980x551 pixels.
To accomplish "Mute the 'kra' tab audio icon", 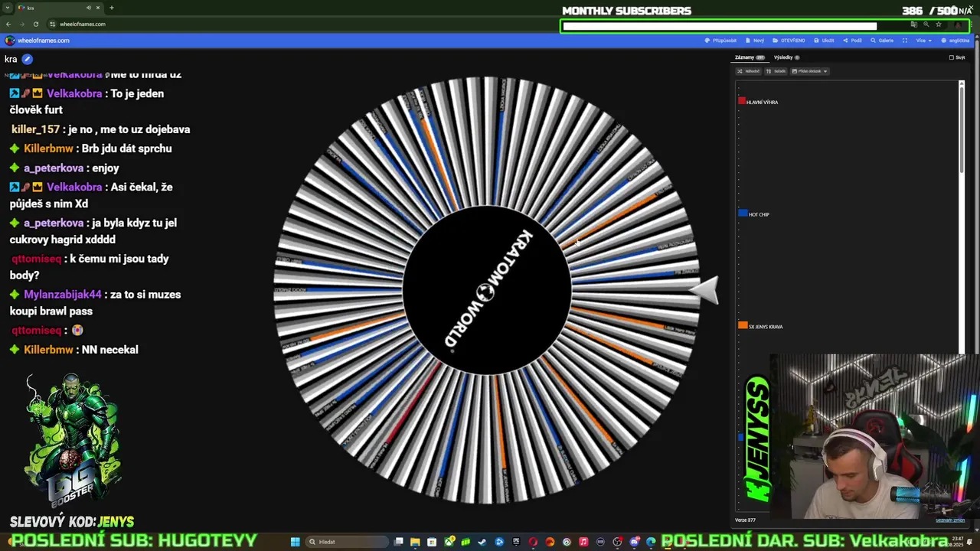I will click(x=89, y=8).
